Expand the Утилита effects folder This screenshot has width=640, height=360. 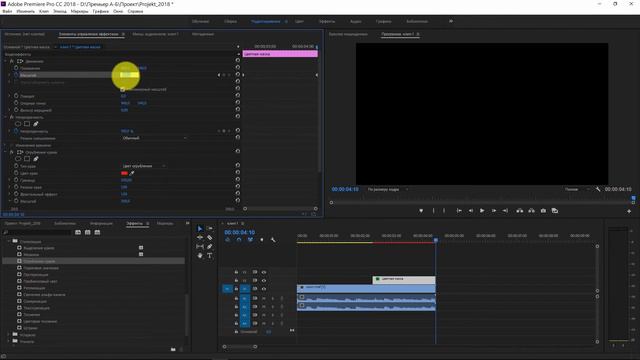(9, 341)
